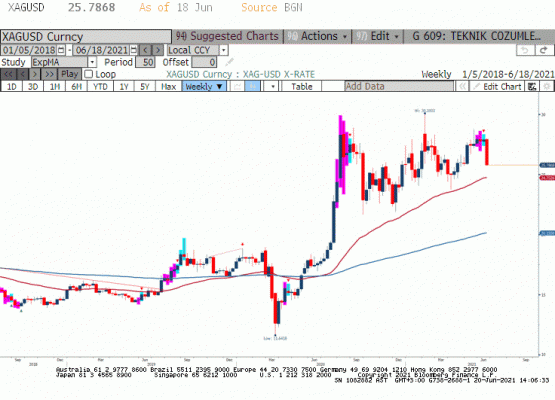
Task: Open the start date calendar picker
Action: (x=61, y=50)
